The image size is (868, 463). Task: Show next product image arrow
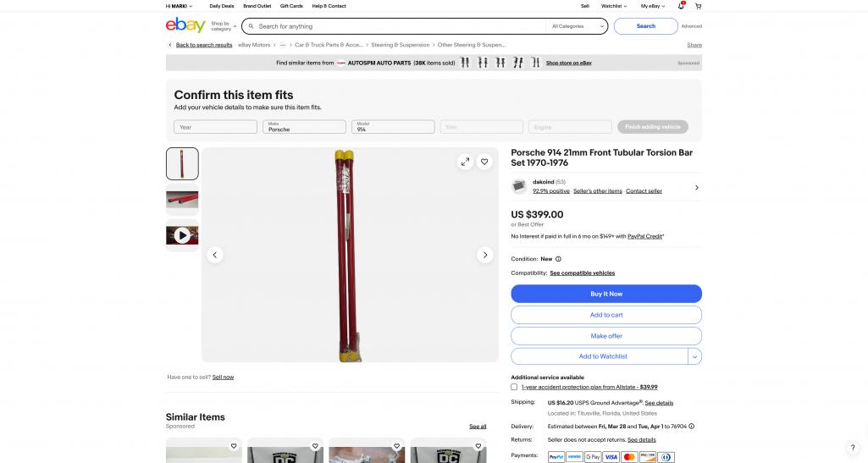(x=485, y=255)
